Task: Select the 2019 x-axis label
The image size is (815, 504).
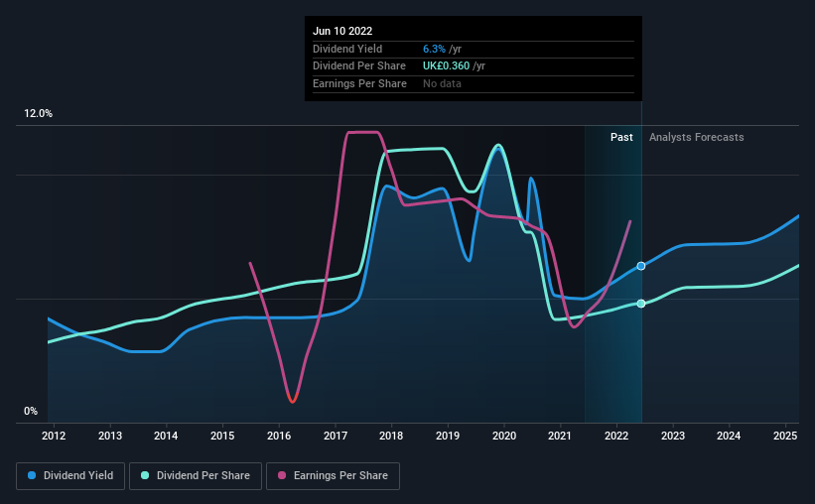Action: pyautogui.click(x=448, y=436)
